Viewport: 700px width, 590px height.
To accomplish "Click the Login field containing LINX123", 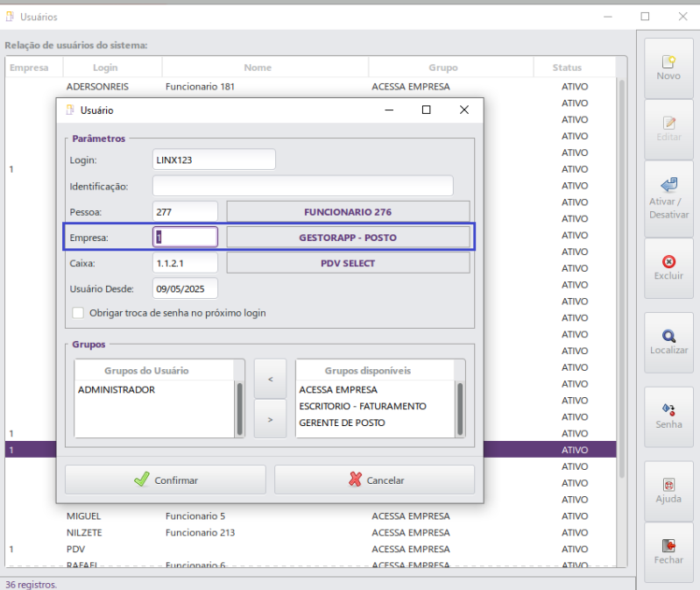I will 214,160.
